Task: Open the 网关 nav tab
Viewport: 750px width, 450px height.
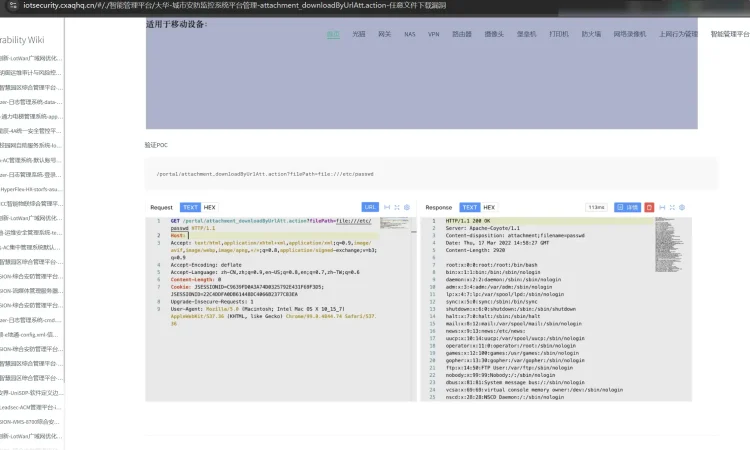Action: coord(385,34)
